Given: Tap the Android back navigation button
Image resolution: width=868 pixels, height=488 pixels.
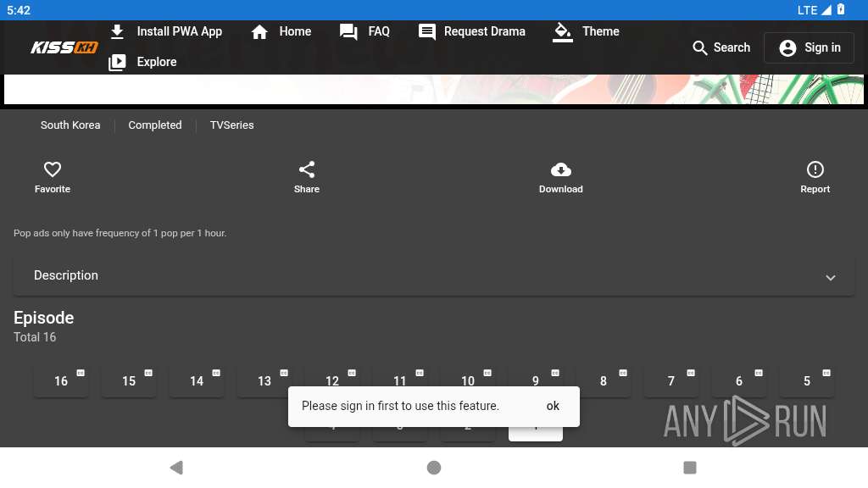Looking at the screenshot, I should [176, 468].
